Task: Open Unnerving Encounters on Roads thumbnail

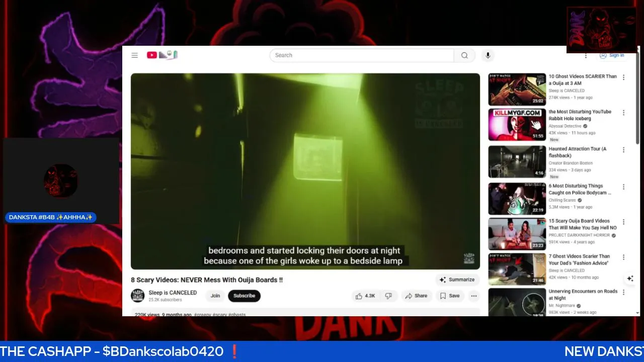Action: tap(517, 302)
